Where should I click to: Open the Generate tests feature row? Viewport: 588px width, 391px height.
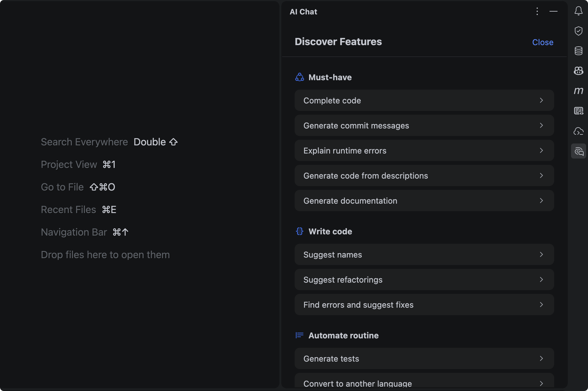pos(424,359)
